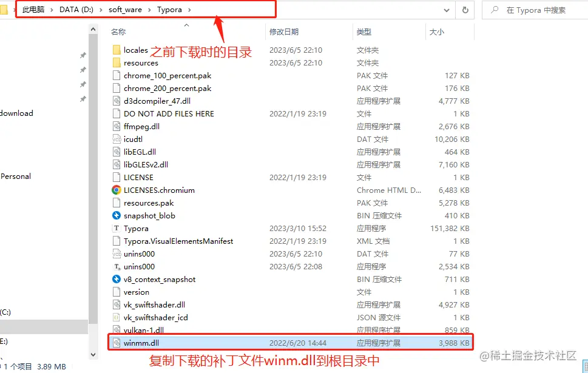Click the ffmpeg.dll file icon
The image size is (588, 373).
point(117,126)
